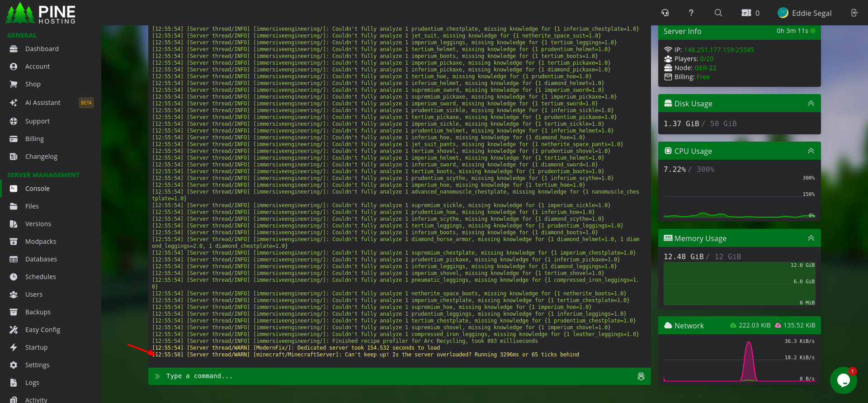
Task: Open the Eddie Segal profile
Action: pyautogui.click(x=805, y=13)
